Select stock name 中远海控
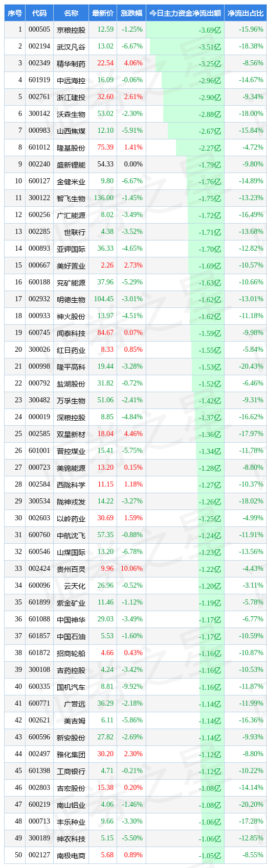The width and height of the screenshot is (267, 868). 71,80
